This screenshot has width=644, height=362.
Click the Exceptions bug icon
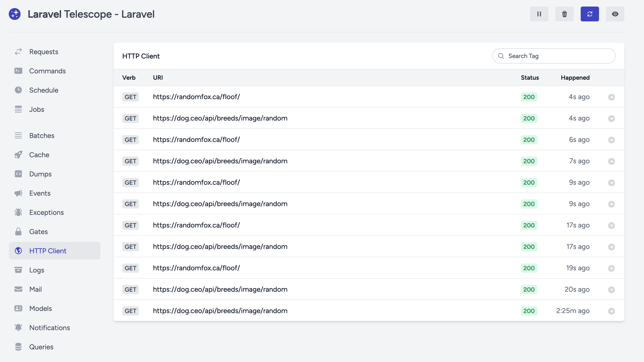coord(18,212)
